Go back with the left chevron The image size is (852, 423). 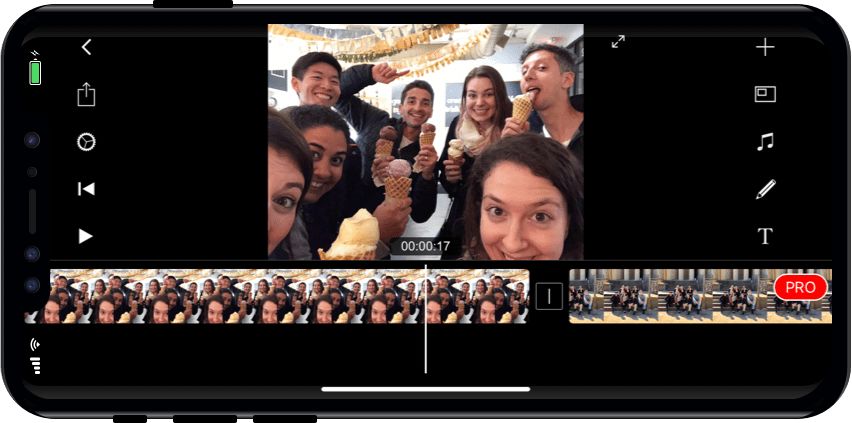(x=86, y=47)
